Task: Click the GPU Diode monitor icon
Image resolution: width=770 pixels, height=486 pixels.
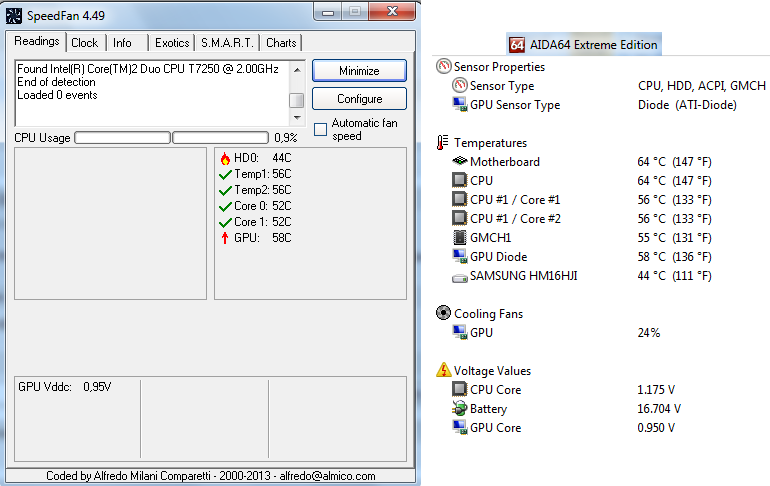Action: coord(460,256)
